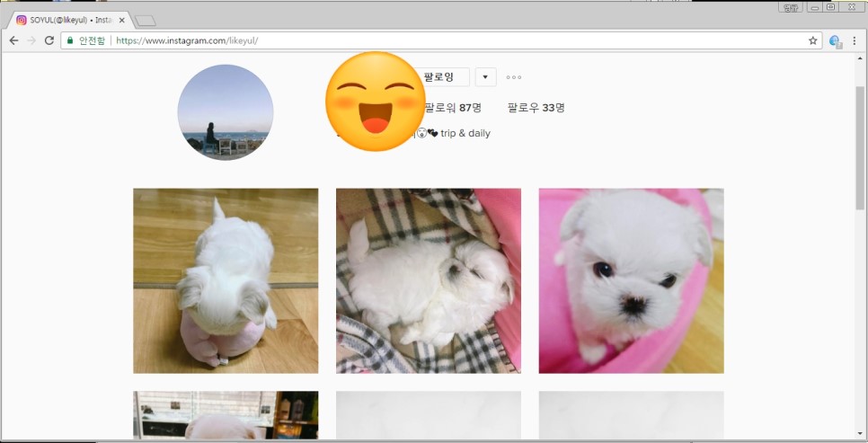Open the circular profile picture

(226, 112)
